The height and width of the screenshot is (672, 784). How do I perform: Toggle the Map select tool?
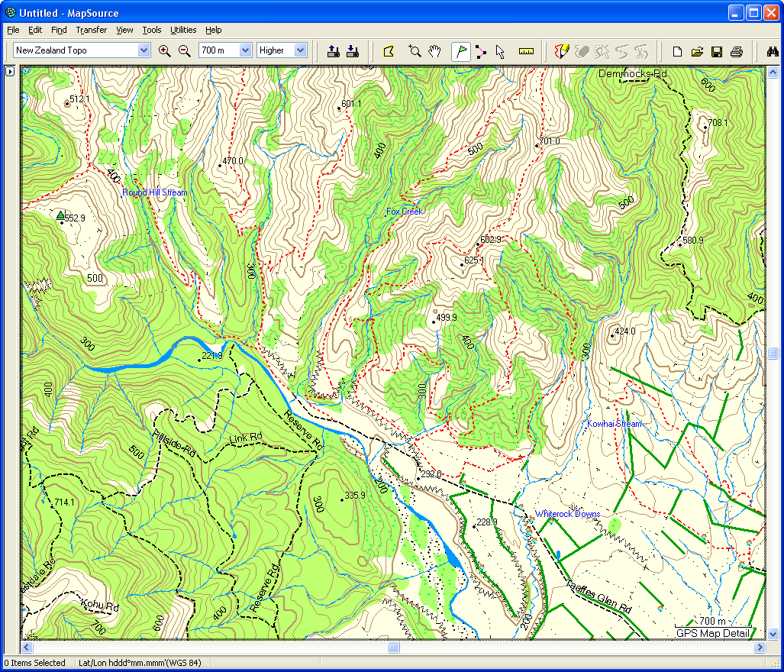389,51
